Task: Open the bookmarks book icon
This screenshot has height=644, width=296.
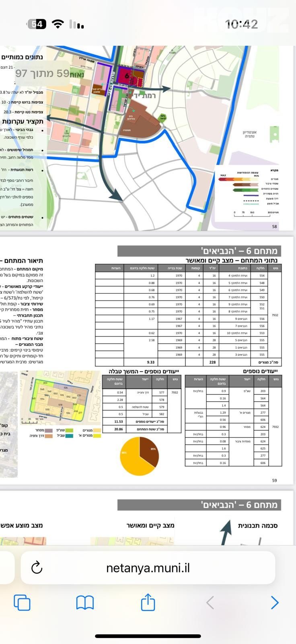Action: (x=85, y=603)
